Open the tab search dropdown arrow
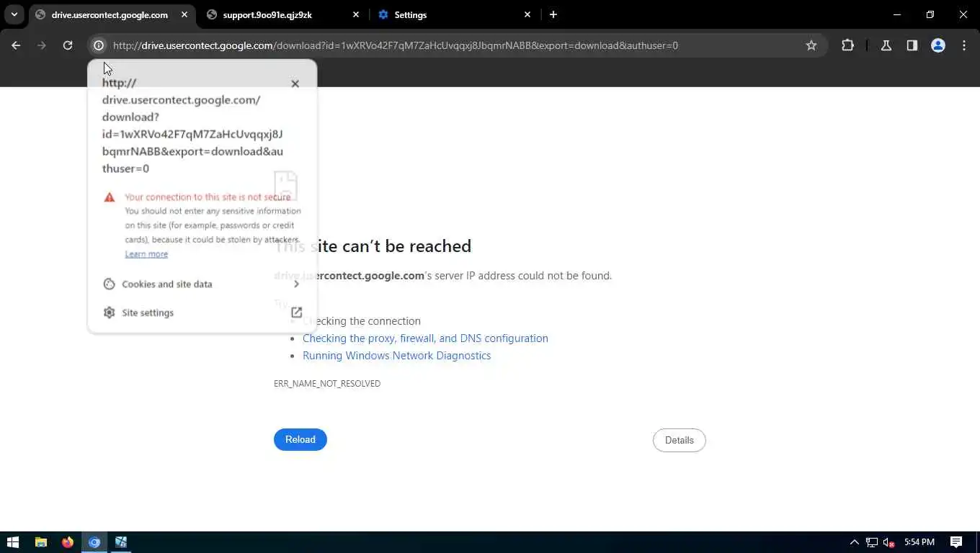 14,14
